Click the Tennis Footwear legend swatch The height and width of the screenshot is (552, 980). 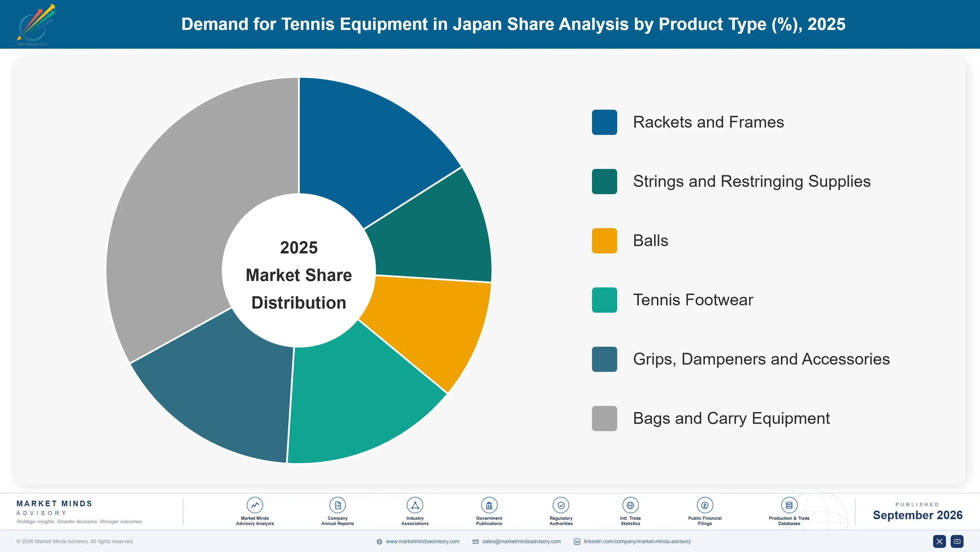click(x=604, y=300)
